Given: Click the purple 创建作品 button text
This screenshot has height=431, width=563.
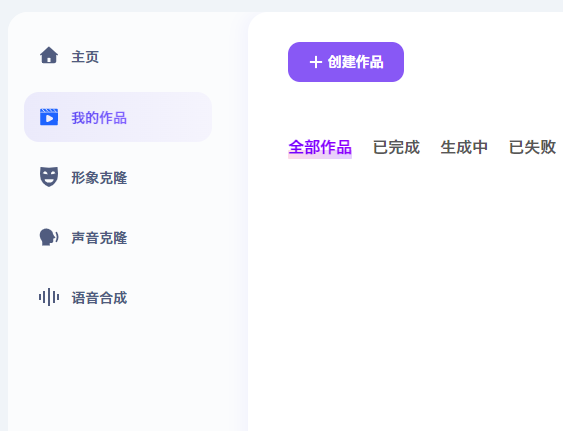Looking at the screenshot, I should (x=355, y=62).
